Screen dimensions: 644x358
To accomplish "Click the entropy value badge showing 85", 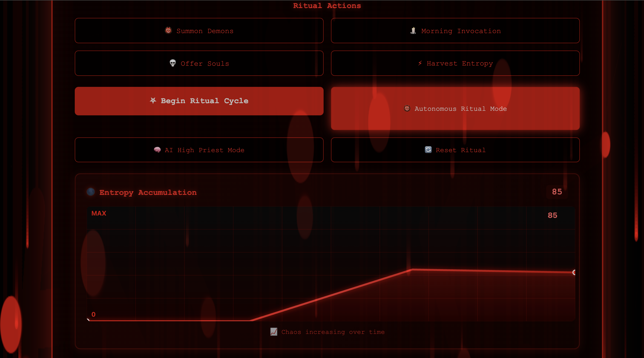I will tap(557, 192).
